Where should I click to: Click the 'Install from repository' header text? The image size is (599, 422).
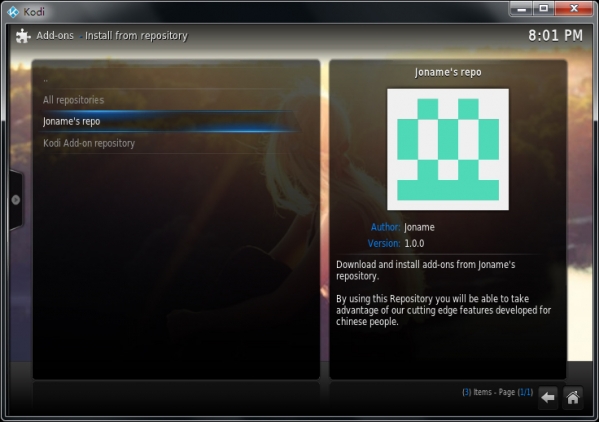point(136,36)
